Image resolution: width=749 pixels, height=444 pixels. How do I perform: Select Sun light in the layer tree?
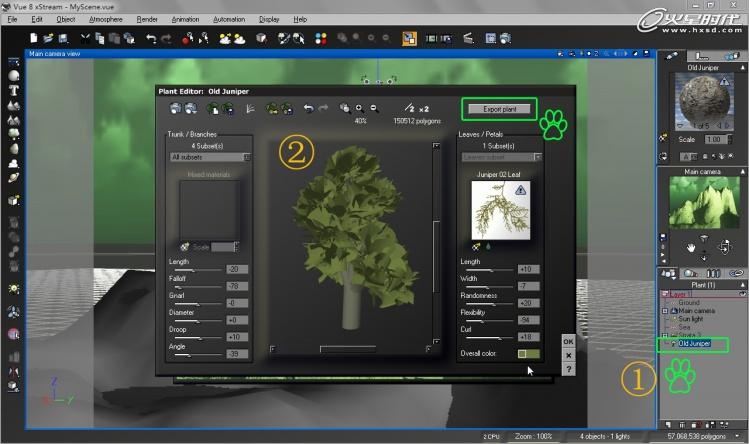coord(690,319)
